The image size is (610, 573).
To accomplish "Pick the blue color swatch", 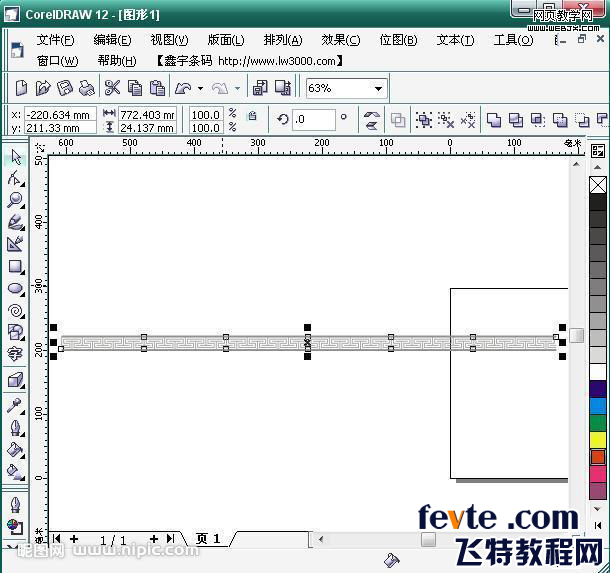I will click(598, 406).
